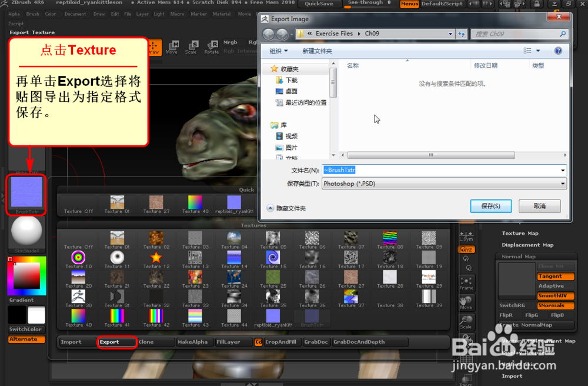
Task: Expand the Displacement Map subpalette
Action: [x=527, y=245]
